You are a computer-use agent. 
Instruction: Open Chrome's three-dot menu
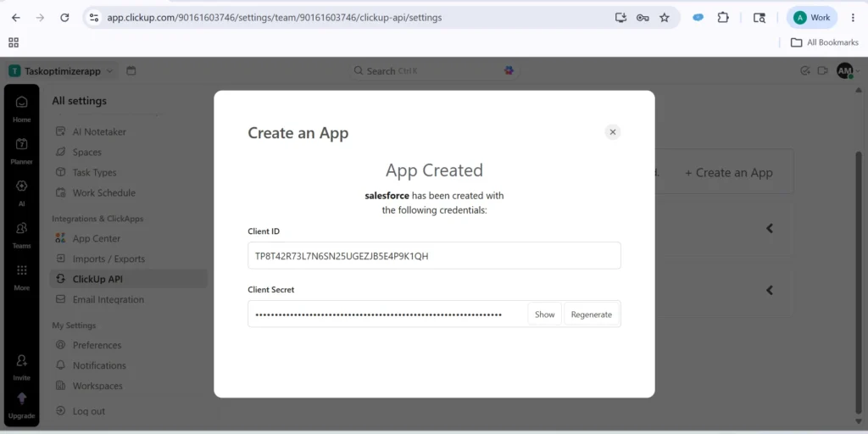pos(853,18)
